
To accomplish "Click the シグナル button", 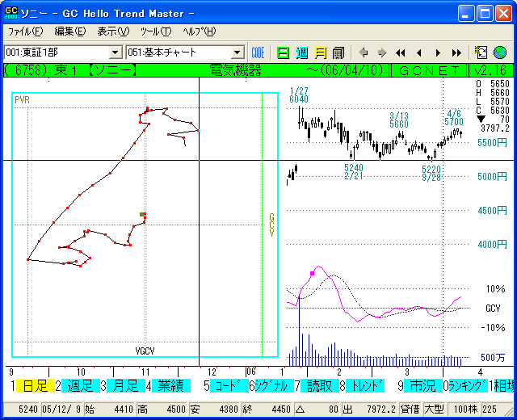I will [275, 386].
